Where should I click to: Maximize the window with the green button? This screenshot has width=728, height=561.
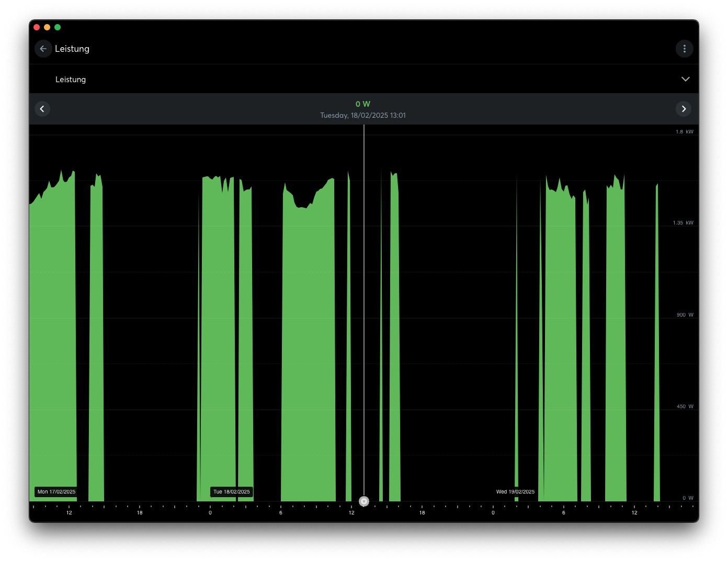pyautogui.click(x=58, y=27)
